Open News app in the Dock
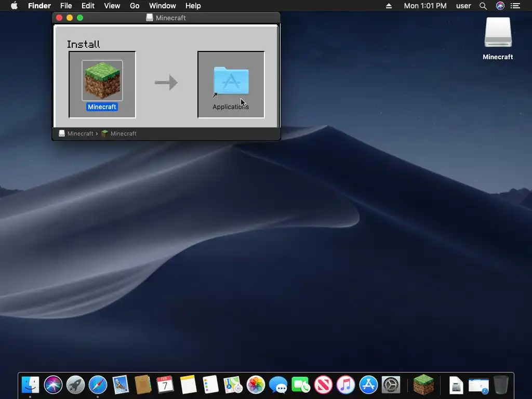Viewport: 532px width, 399px height. (x=323, y=385)
